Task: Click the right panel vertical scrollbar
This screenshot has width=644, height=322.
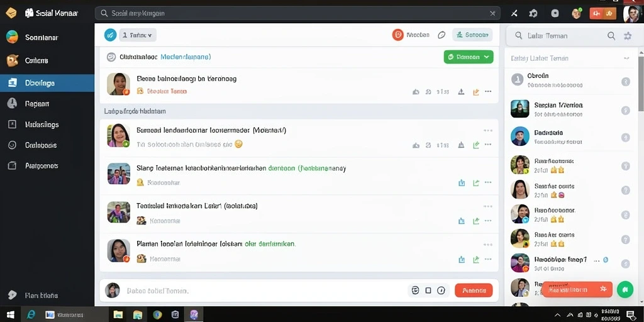Action: tap(641, 82)
